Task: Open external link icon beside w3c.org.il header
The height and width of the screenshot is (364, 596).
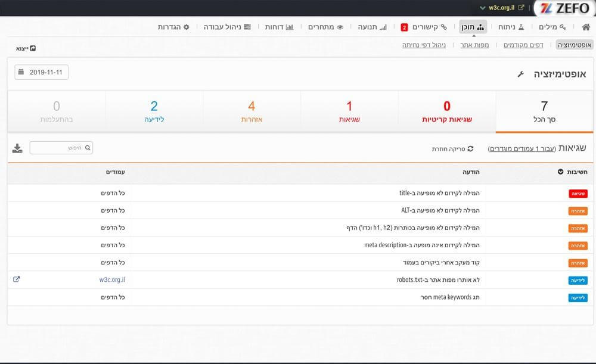Action: pos(521,7)
